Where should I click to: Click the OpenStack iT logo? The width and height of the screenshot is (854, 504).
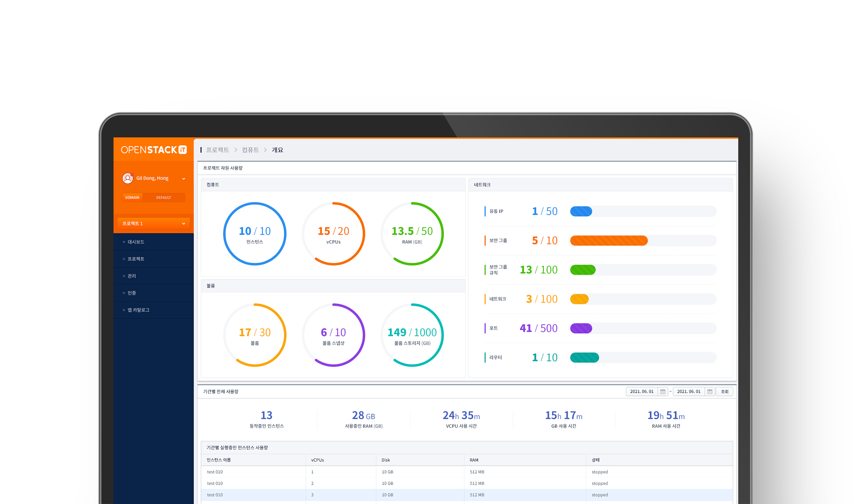coord(153,150)
